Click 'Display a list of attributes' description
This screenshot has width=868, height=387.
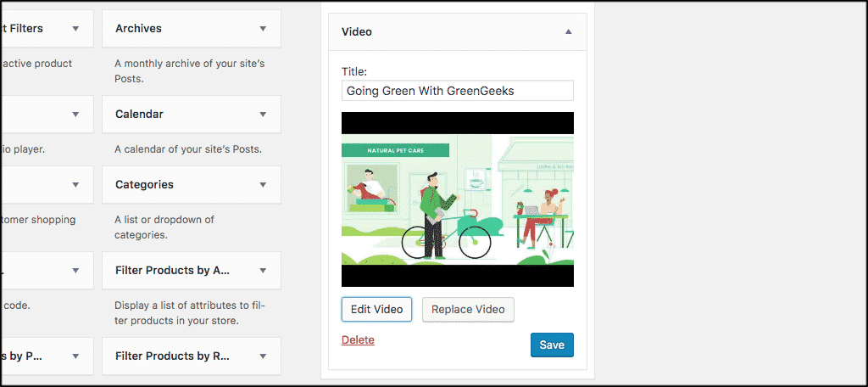(190, 312)
